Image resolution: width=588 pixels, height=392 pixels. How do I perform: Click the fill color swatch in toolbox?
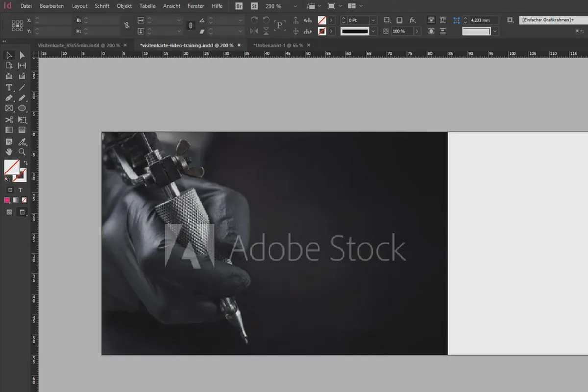(12, 167)
